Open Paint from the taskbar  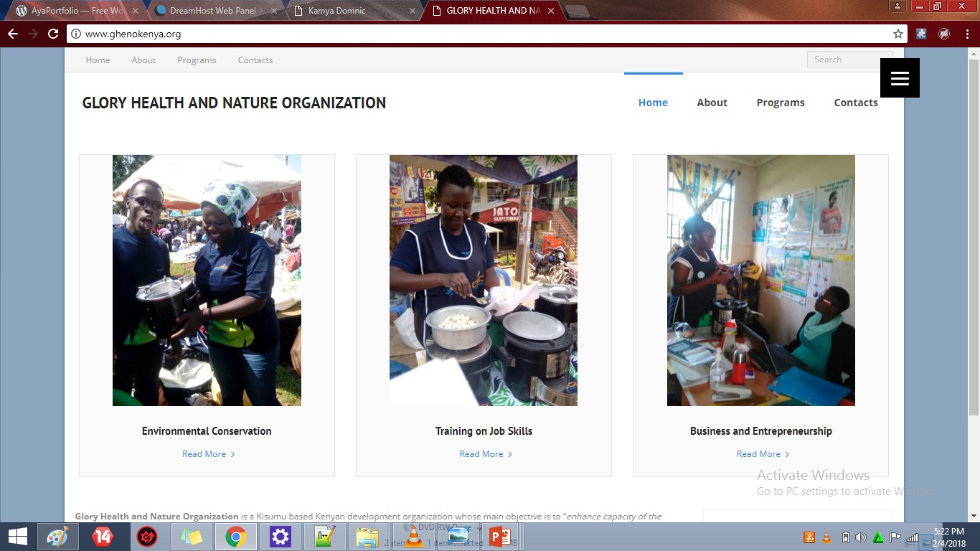click(x=58, y=537)
